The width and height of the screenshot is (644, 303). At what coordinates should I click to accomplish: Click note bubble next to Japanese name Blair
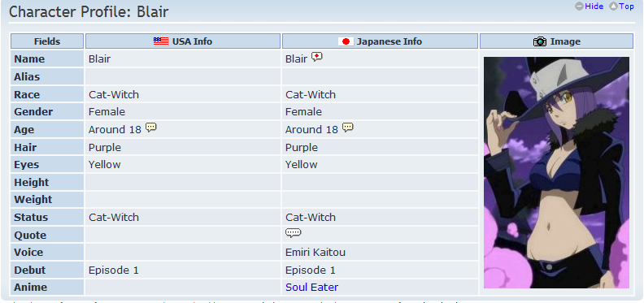tap(316, 57)
